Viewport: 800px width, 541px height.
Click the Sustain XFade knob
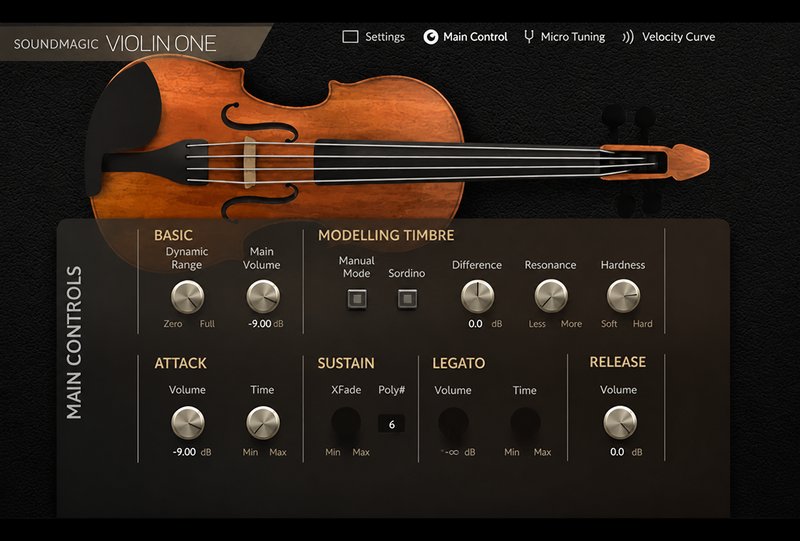(x=346, y=423)
